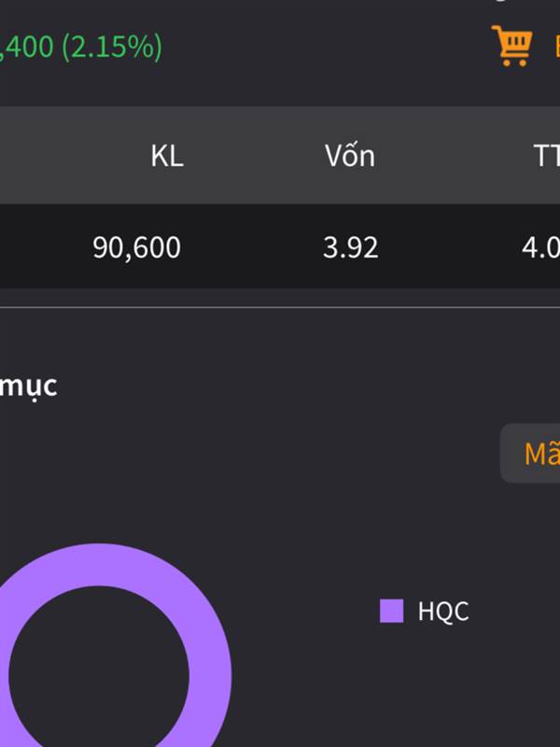Click the thin divider below the holdings row
Image resolution: width=560 pixels, height=747 pixels.
(280, 307)
